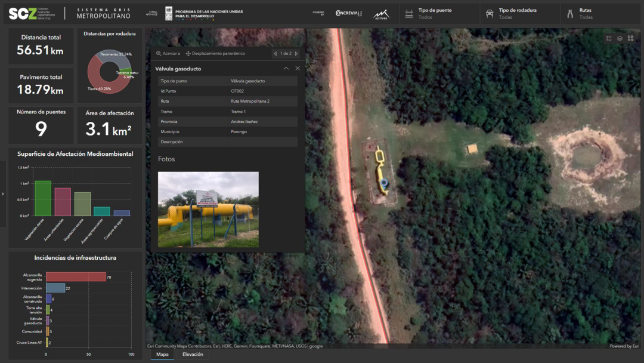The width and height of the screenshot is (644, 363).
Task: Click the Torre alta tensión bar
Action: pyautogui.click(x=48, y=309)
